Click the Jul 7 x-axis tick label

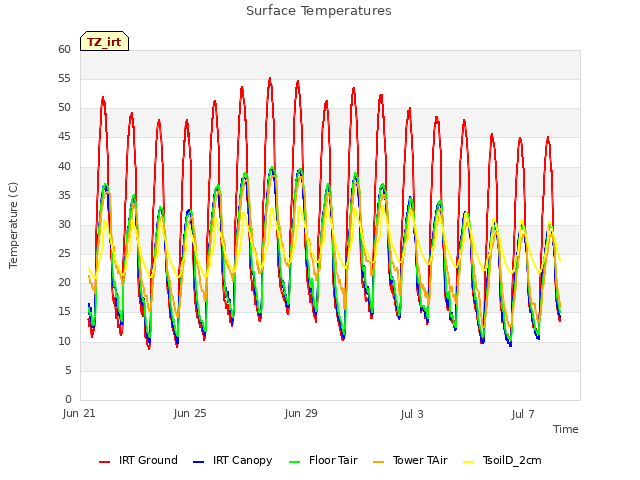pos(523,415)
